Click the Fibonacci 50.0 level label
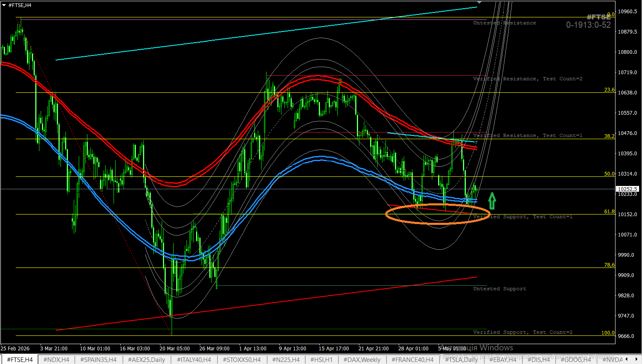 [x=609, y=174]
